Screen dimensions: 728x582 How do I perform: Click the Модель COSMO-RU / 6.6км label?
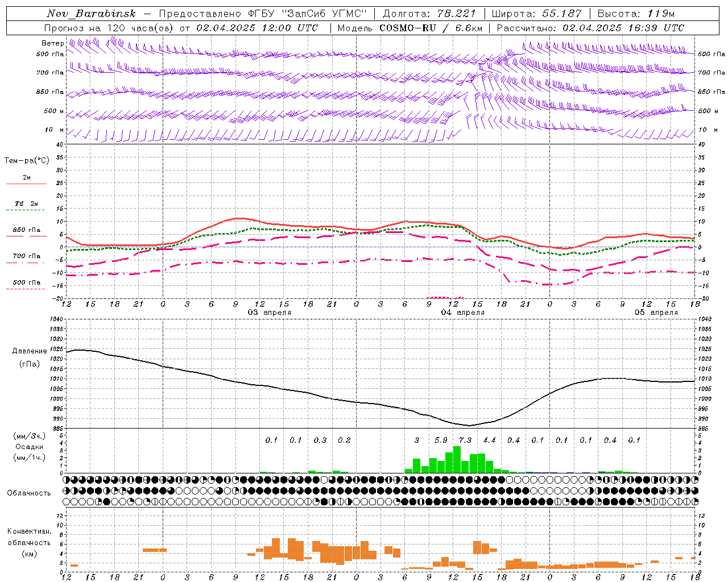[x=409, y=28]
